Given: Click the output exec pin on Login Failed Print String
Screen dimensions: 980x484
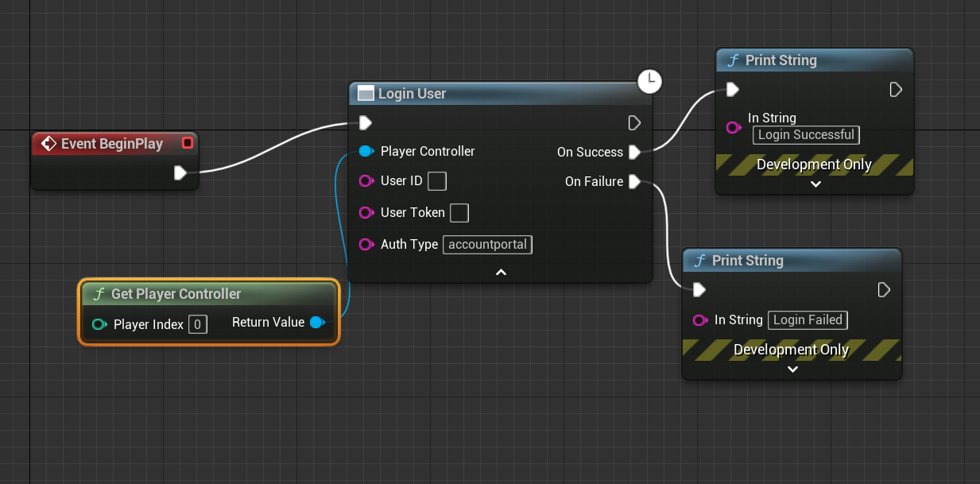Looking at the screenshot, I should 884,289.
